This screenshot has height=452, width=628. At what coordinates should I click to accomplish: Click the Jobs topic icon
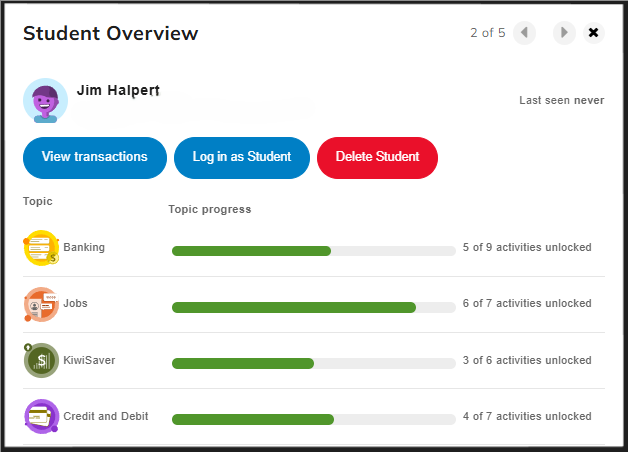[41, 304]
